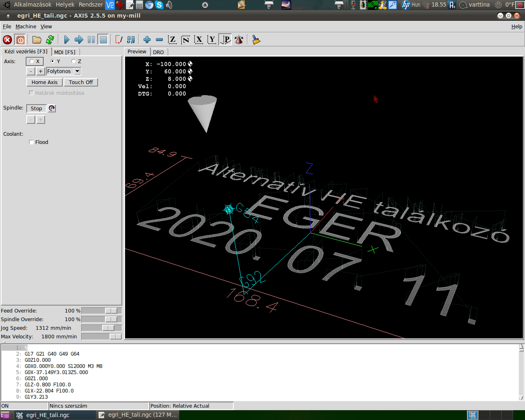
Task: Click the G-code listing scrollbar
Action: click(x=521, y=372)
